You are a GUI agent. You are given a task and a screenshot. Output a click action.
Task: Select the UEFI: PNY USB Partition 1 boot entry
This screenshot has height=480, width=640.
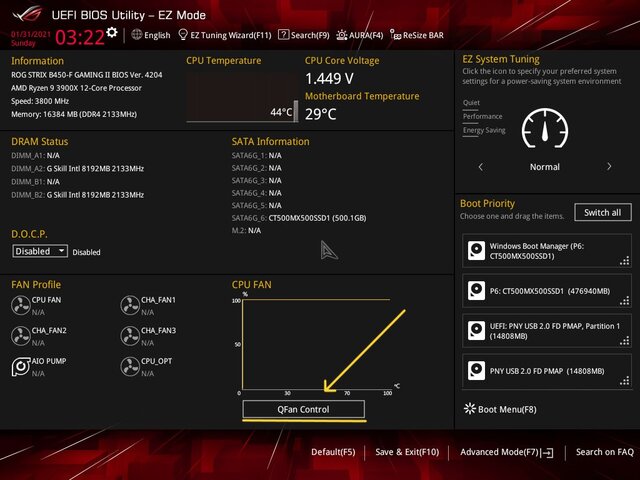547,331
